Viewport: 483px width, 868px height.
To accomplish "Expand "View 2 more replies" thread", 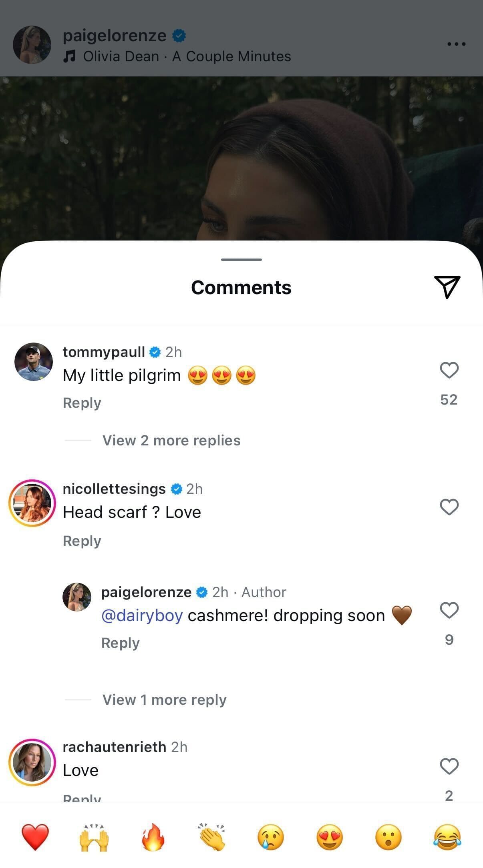I will click(171, 441).
